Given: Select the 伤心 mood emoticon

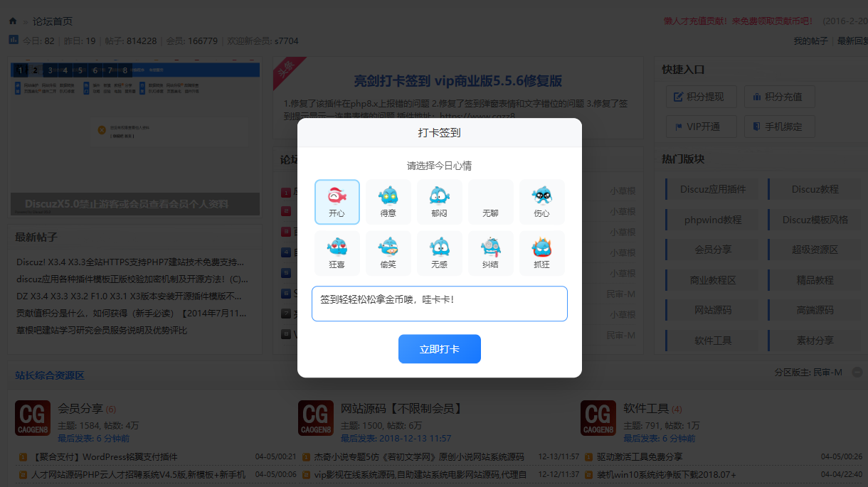Looking at the screenshot, I should pos(541,202).
